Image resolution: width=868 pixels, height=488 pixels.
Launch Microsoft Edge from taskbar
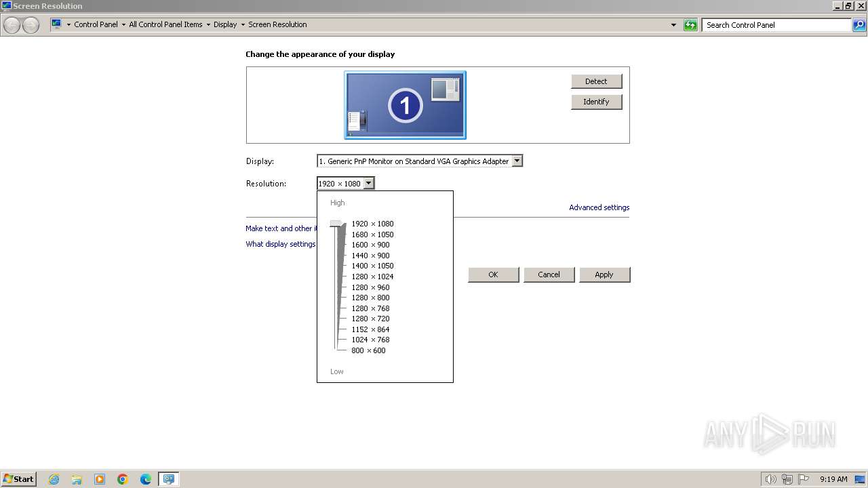(x=146, y=479)
